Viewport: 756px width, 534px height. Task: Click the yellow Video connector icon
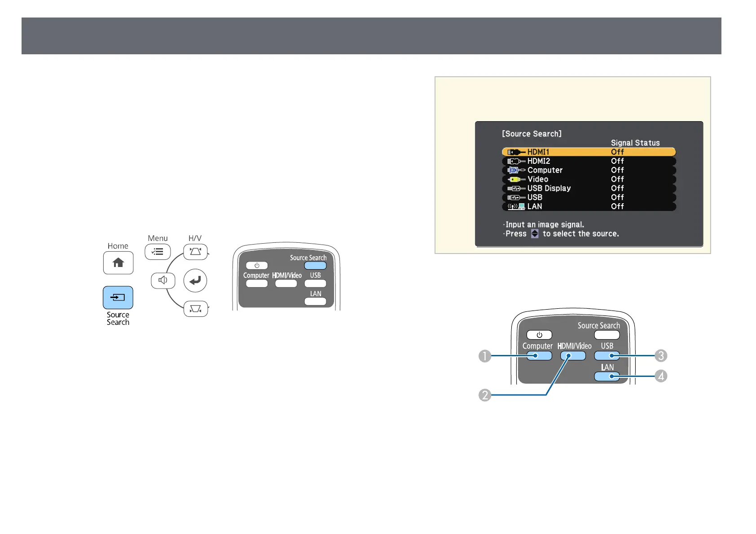pyautogui.click(x=516, y=179)
